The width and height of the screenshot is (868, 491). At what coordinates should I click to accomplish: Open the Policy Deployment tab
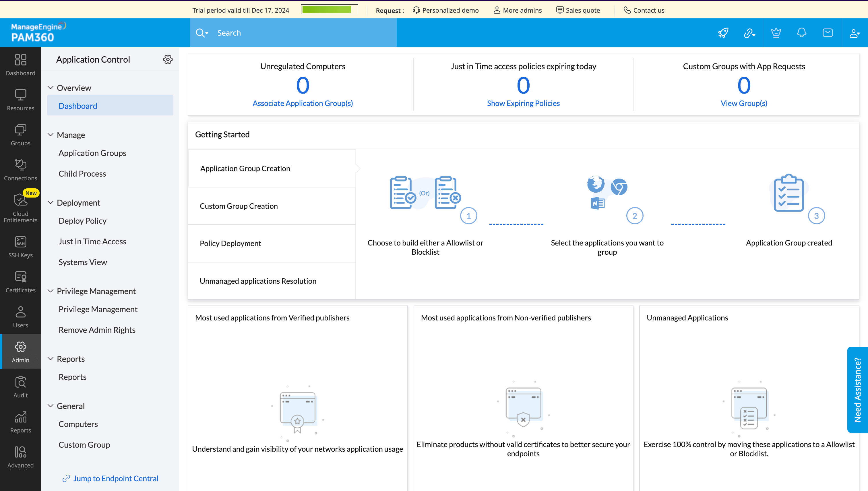click(230, 243)
